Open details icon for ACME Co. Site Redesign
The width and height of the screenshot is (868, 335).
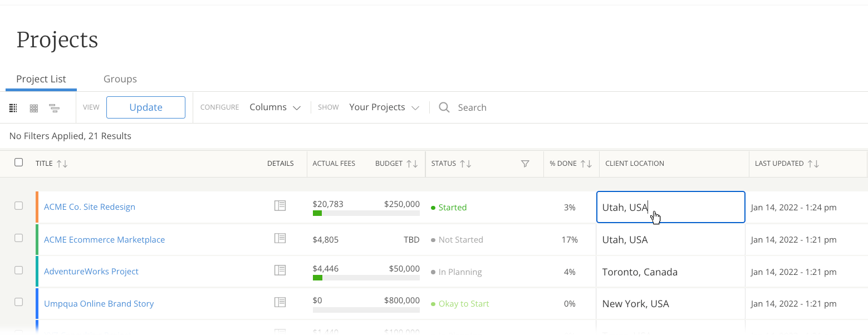pos(280,206)
